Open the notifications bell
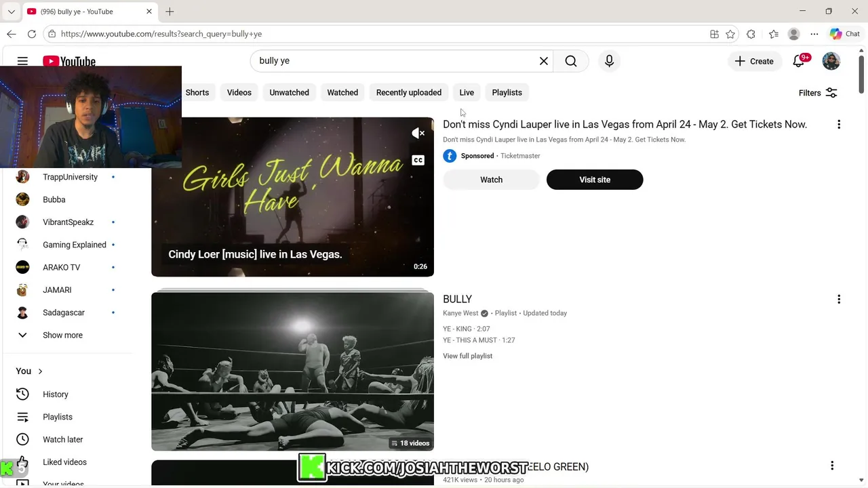Screen dimensions: 868x488 (x=799, y=61)
